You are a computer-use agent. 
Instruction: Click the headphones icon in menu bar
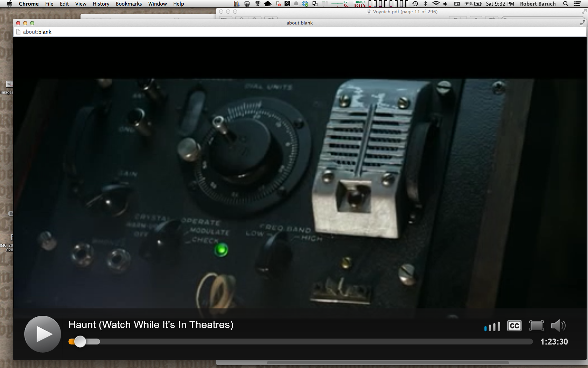point(247,4)
